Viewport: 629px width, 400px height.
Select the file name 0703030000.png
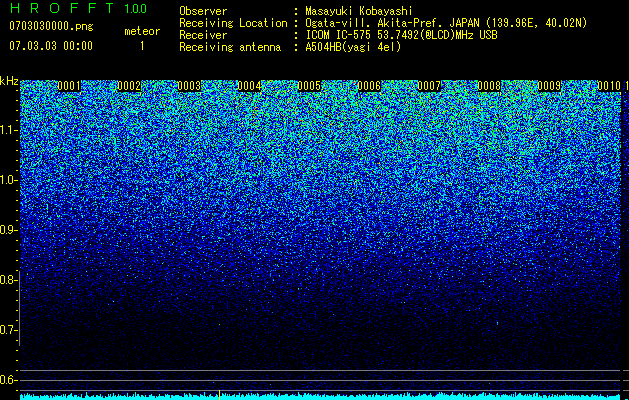click(x=51, y=26)
